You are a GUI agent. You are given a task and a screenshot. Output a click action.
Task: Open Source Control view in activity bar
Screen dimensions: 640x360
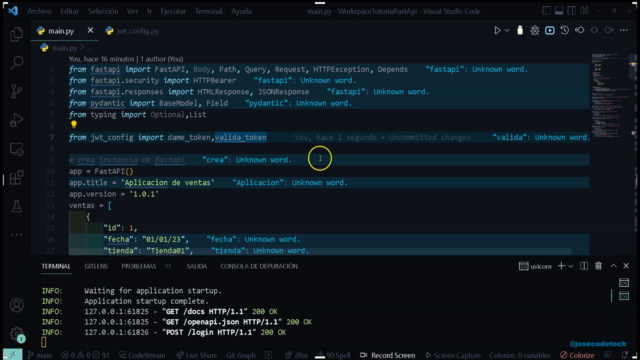point(16,91)
